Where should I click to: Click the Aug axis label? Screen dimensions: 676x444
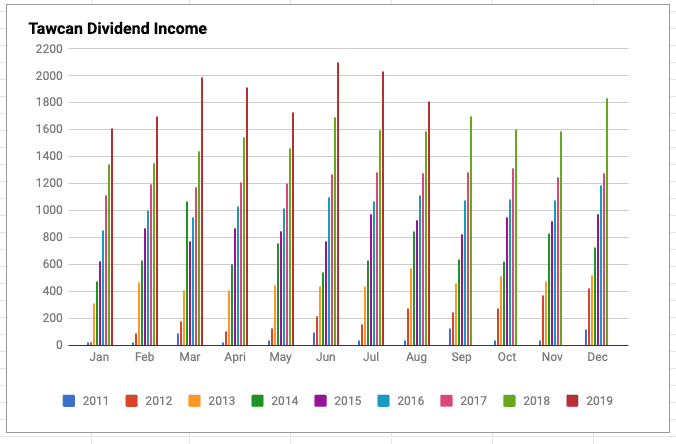[416, 357]
